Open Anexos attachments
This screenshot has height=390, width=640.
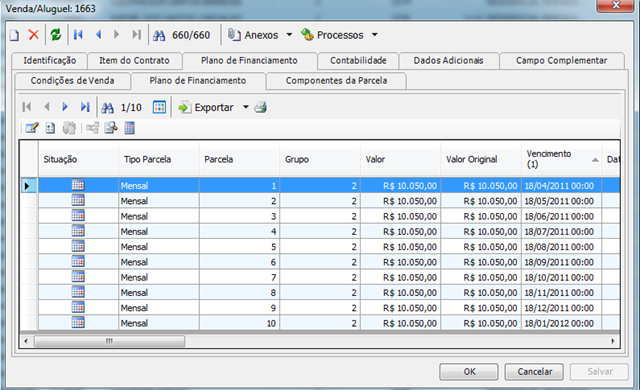tap(253, 35)
